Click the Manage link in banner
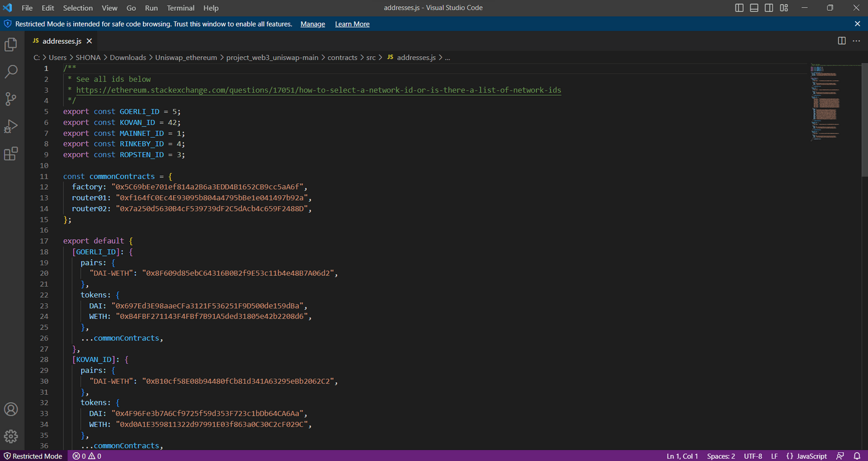This screenshot has height=461, width=868. (312, 24)
